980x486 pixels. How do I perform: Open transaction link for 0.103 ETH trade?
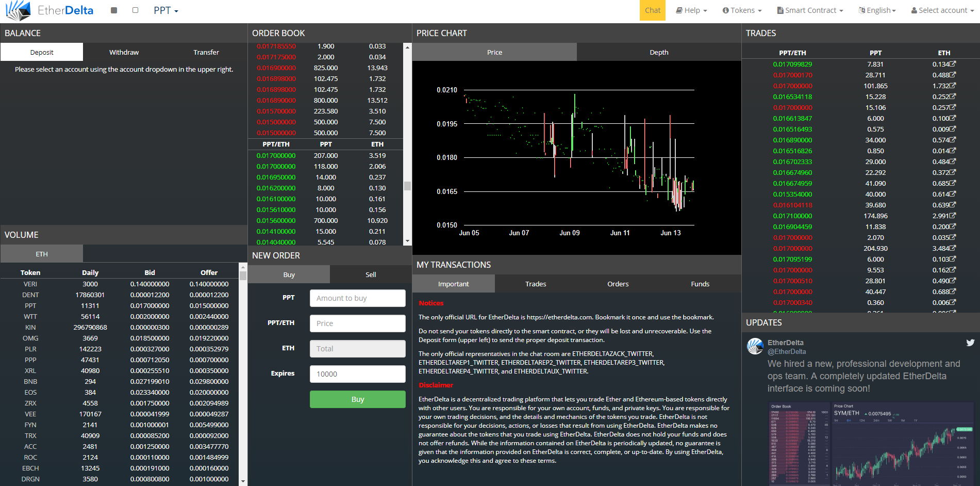(x=953, y=259)
